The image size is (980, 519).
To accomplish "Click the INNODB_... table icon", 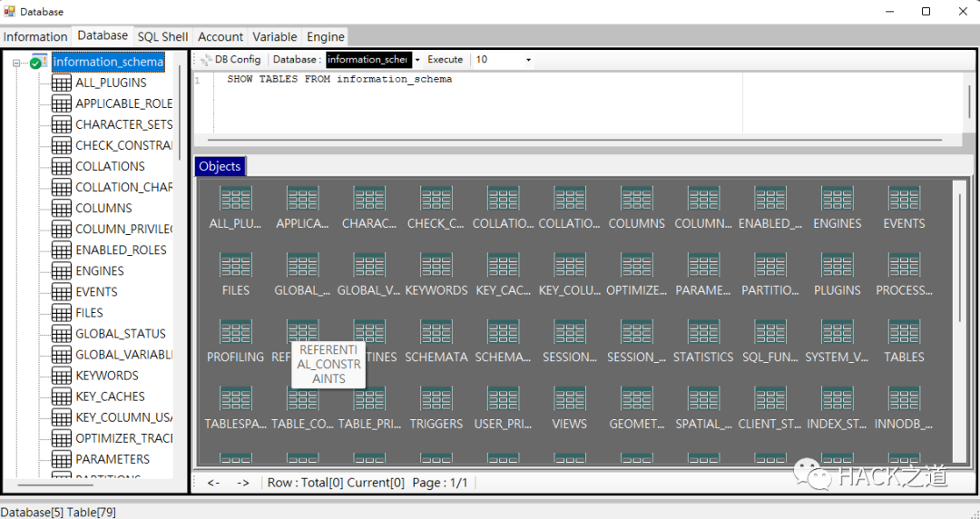I will [x=905, y=399].
